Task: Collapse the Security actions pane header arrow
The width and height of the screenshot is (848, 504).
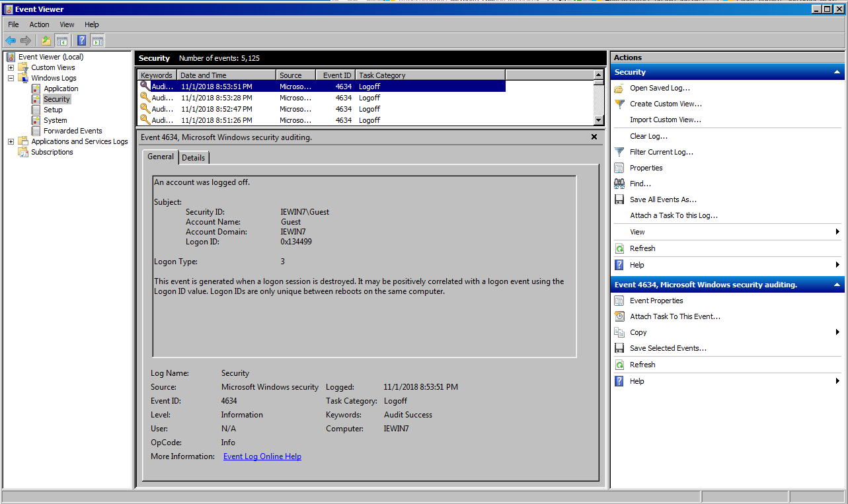Action: pos(836,71)
